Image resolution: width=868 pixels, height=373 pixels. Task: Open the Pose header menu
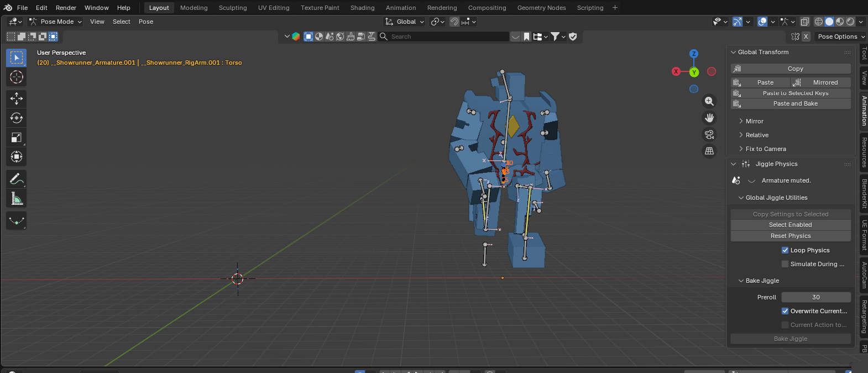[x=146, y=22]
